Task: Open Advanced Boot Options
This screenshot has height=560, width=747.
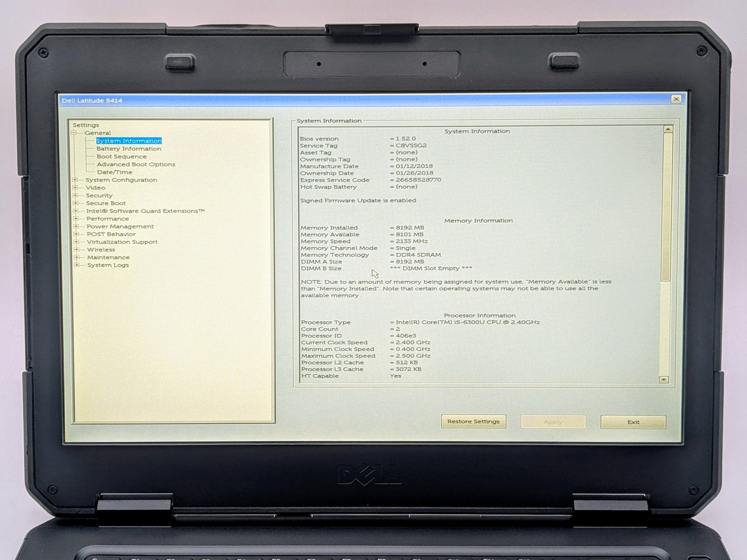Action: [136, 164]
